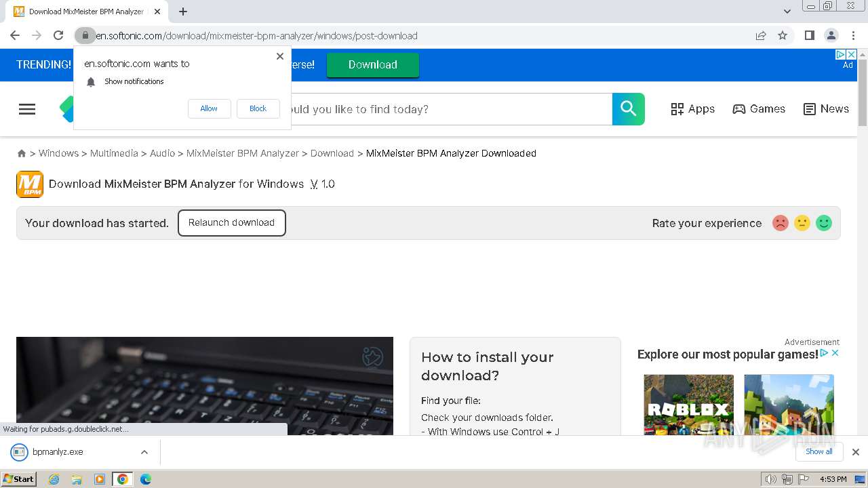
Task: Click the taskbar clock 4:53 PM
Action: point(833,479)
